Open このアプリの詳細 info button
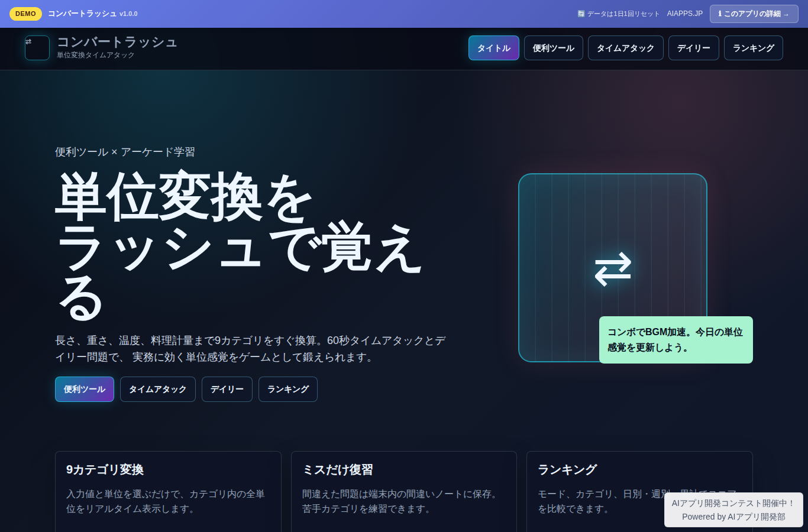The width and height of the screenshot is (808, 532). click(754, 14)
